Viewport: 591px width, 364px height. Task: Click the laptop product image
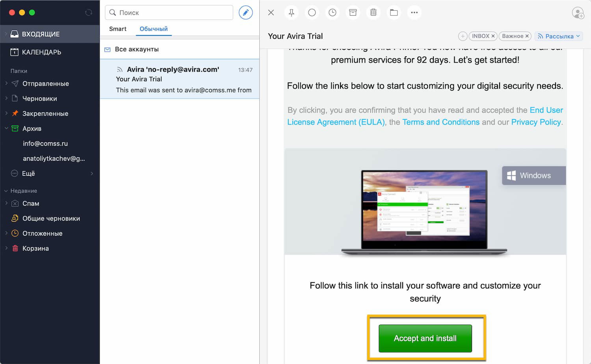[x=424, y=212]
